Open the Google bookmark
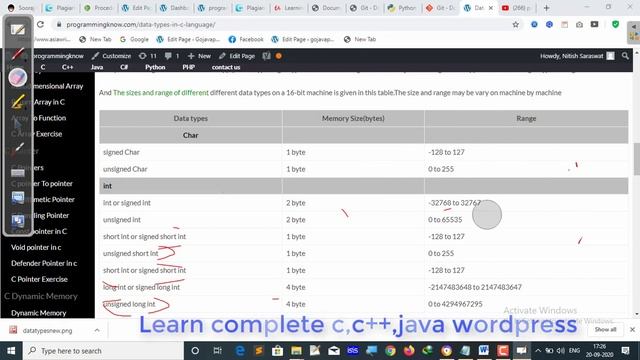 click(134, 39)
